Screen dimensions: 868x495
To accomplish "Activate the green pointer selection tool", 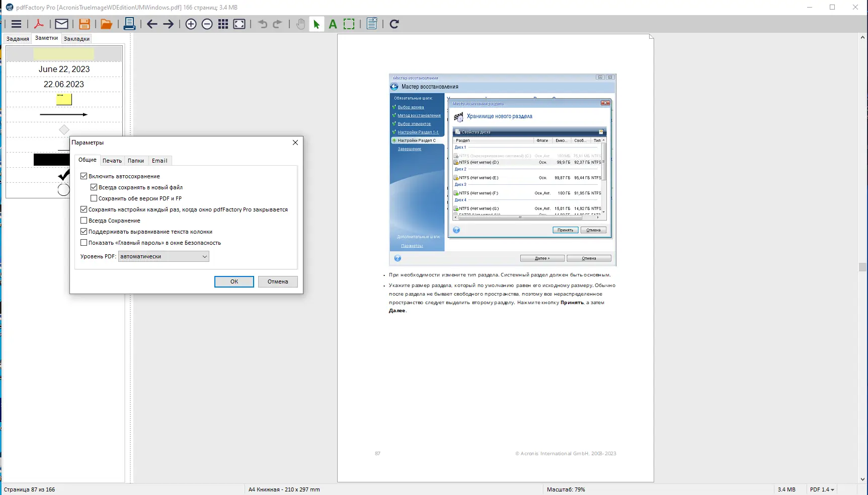I will [x=317, y=24].
